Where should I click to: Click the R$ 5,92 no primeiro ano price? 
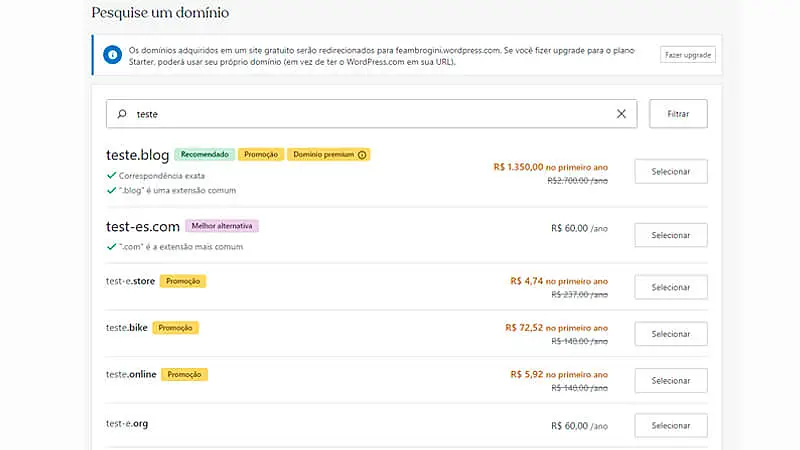pos(559,374)
